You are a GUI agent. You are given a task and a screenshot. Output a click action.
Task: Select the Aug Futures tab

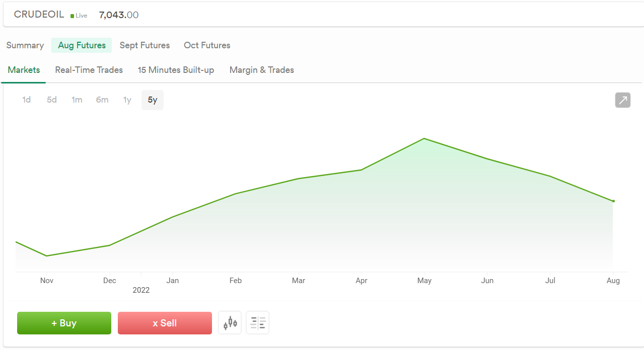pos(82,45)
